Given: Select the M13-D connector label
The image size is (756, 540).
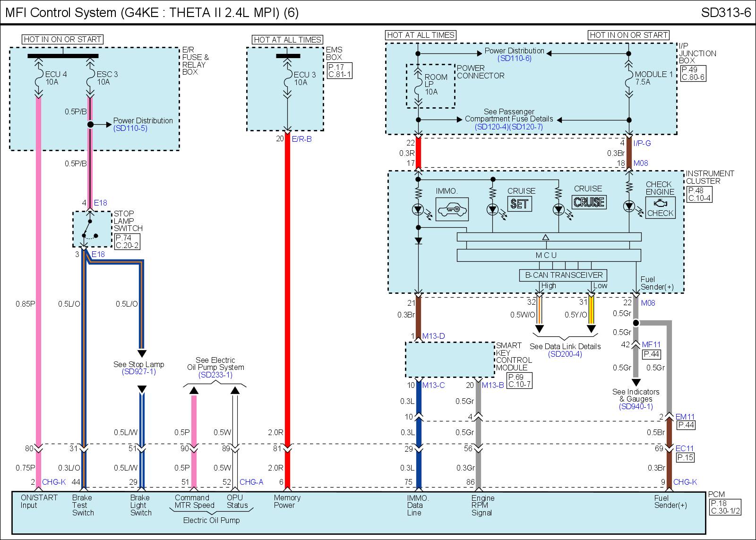Looking at the screenshot, I should [x=433, y=336].
